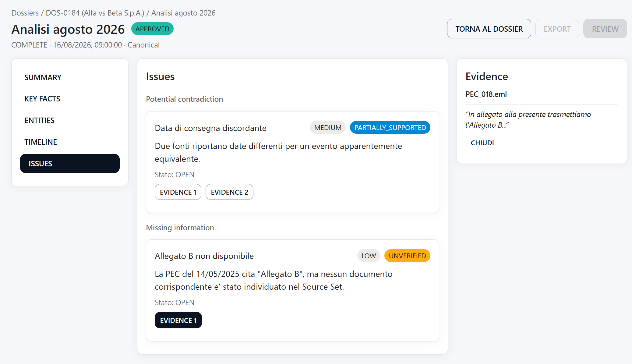This screenshot has width=632, height=364.
Task: Click 'Stato: OPEN' under Allegato B non disponibile
Action: coord(175,303)
